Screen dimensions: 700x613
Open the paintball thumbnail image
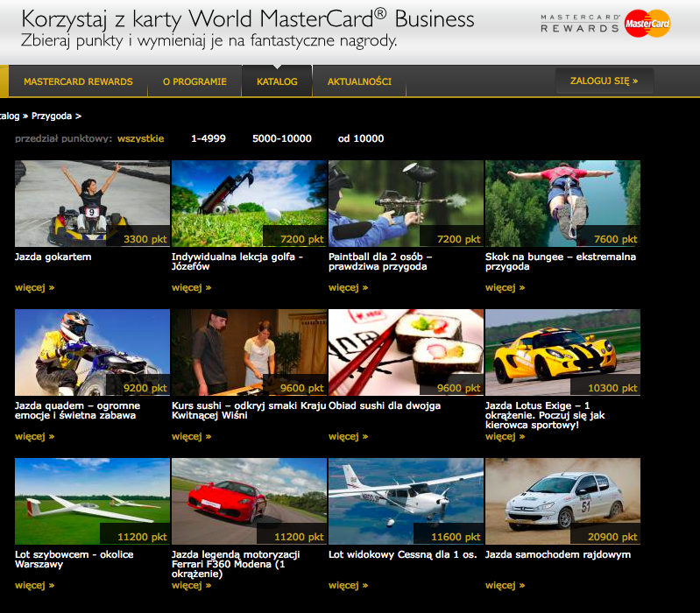point(406,203)
